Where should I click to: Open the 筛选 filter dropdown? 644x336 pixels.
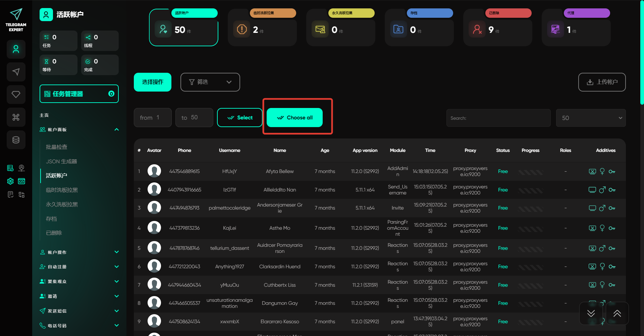pos(210,82)
